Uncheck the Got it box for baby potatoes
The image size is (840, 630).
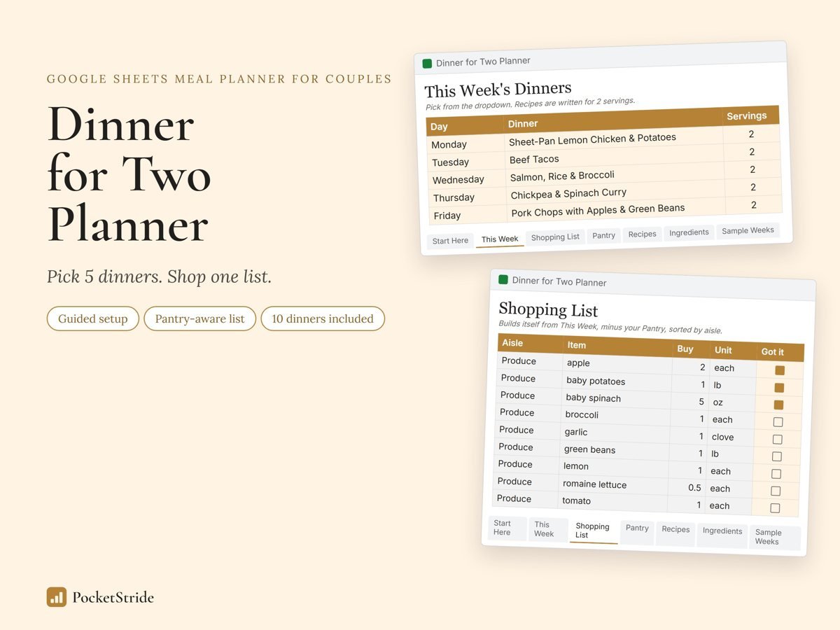tap(779, 388)
